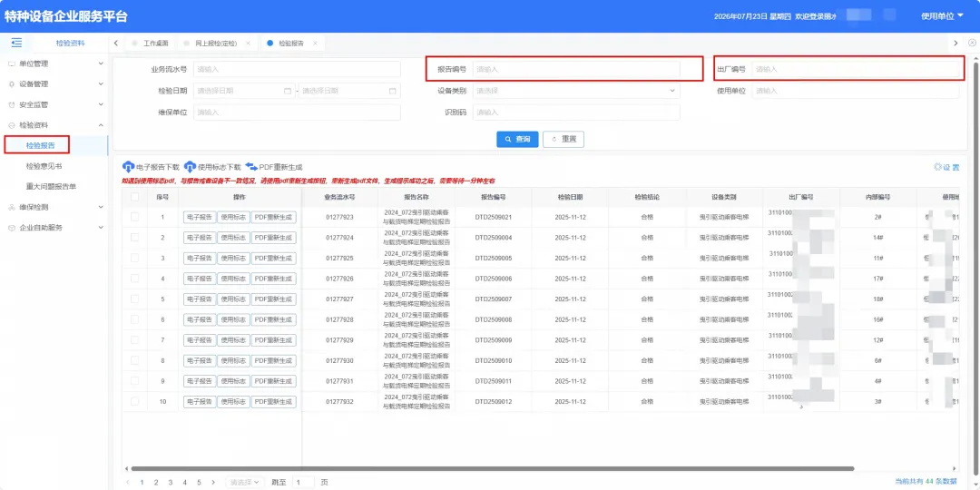
Task: Select checkbox for row 4
Action: coord(134,279)
